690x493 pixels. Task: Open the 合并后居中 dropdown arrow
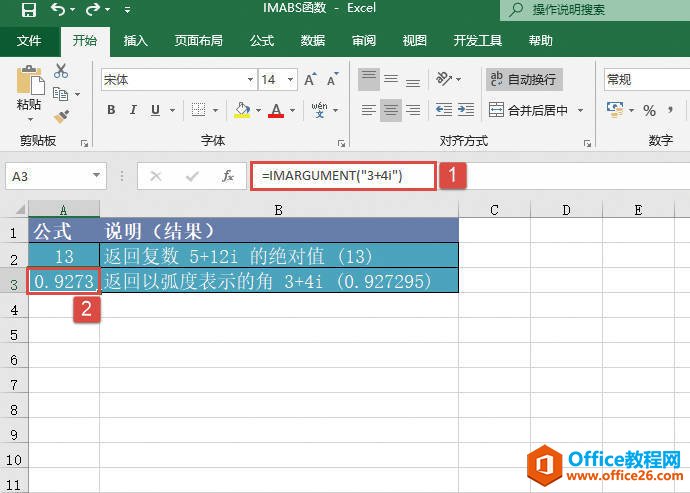[x=580, y=110]
